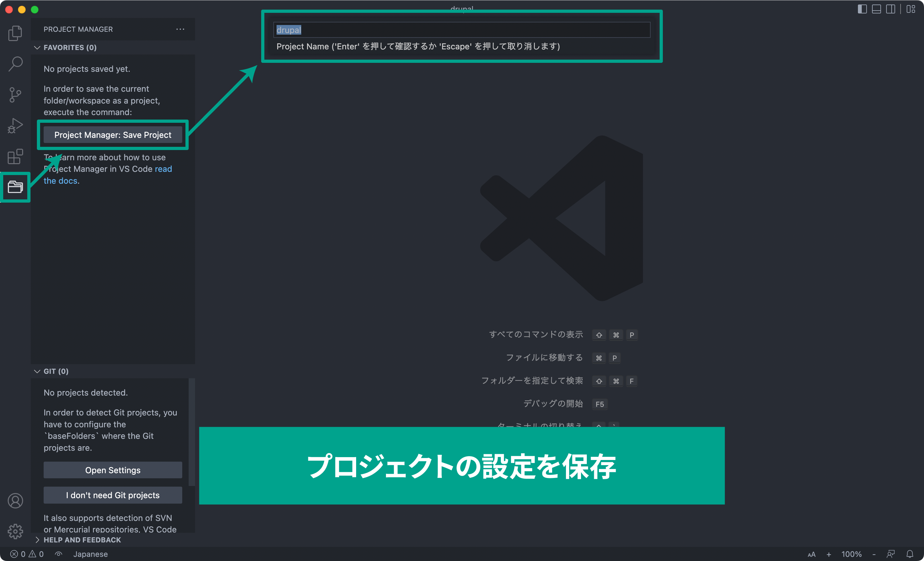Open notifications bell in status bar
The image size is (924, 561).
coord(910,554)
